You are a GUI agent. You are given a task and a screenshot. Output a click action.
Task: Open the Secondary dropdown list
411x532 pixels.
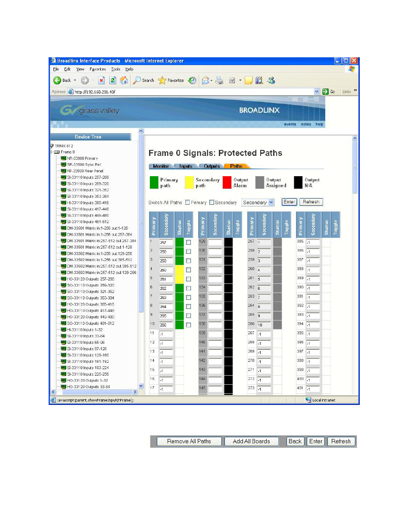click(x=258, y=202)
